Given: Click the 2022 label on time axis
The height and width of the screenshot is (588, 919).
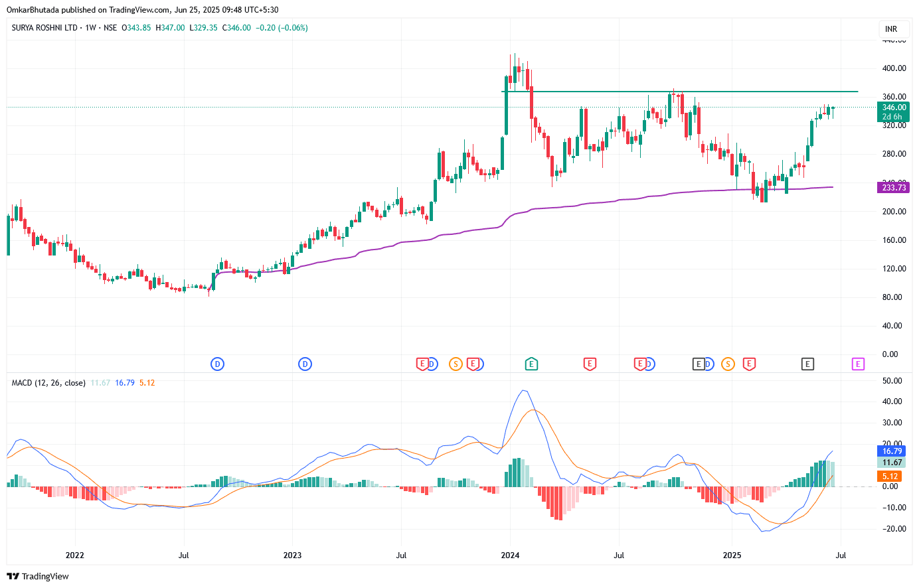Looking at the screenshot, I should tap(75, 555).
